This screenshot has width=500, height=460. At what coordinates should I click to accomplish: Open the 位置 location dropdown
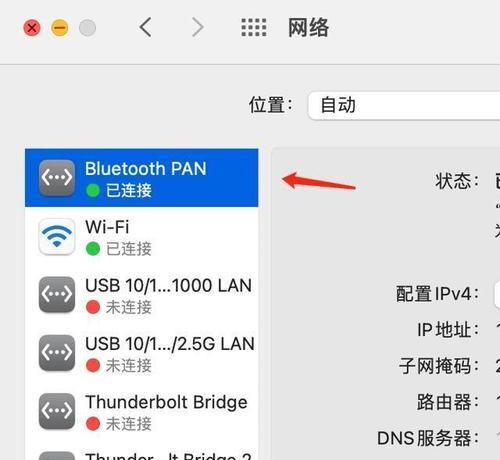[404, 105]
